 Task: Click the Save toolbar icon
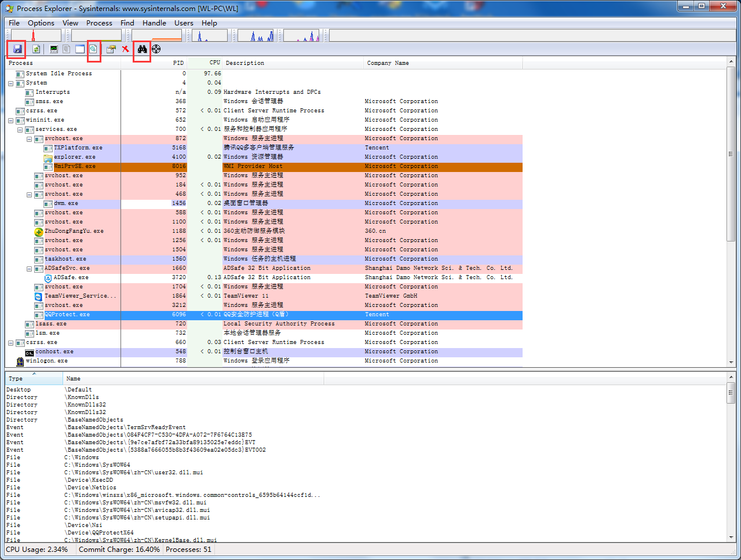17,49
